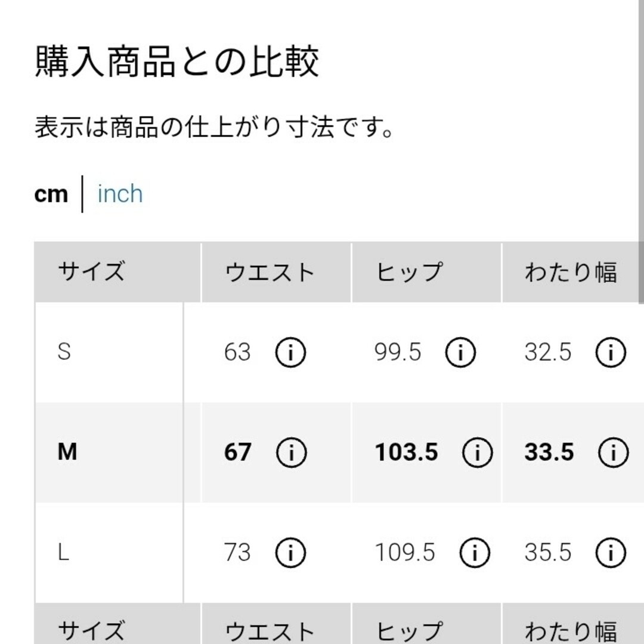Image resolution: width=644 pixels, height=644 pixels.
Task: Click the second ウエスト header at bottom
Action: (276, 624)
